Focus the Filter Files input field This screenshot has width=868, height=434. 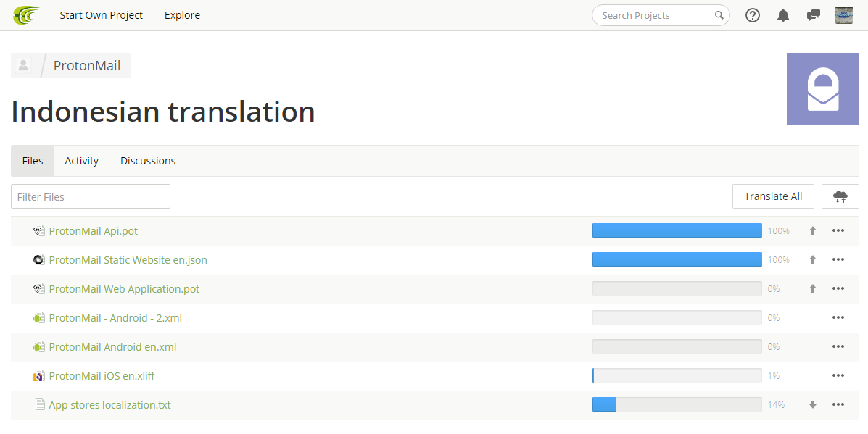(91, 196)
